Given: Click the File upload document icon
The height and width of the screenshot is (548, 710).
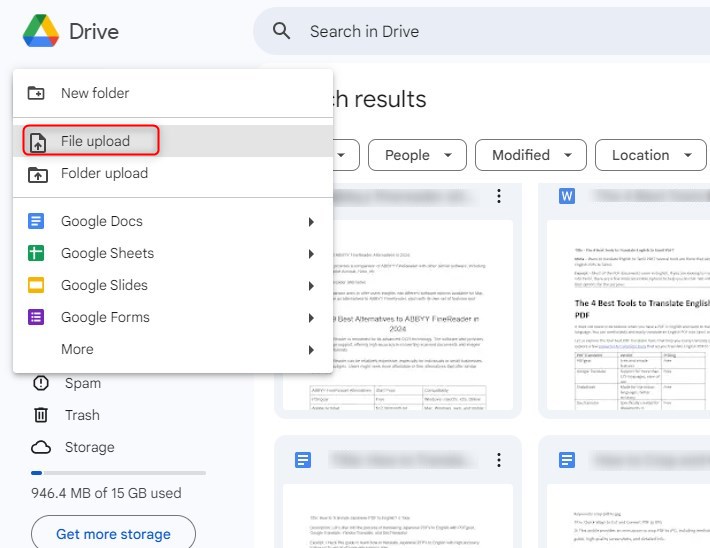Looking at the screenshot, I should point(38,142).
